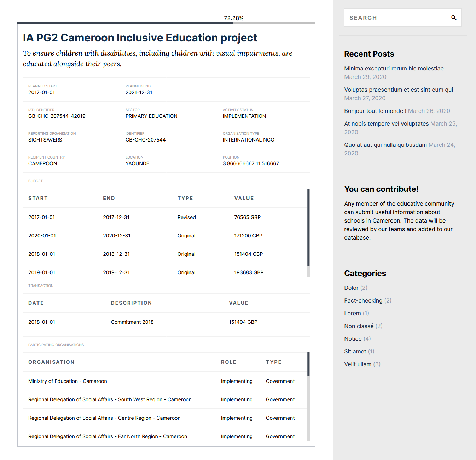Click the South West Region delegation row
476x460 pixels.
(165, 399)
